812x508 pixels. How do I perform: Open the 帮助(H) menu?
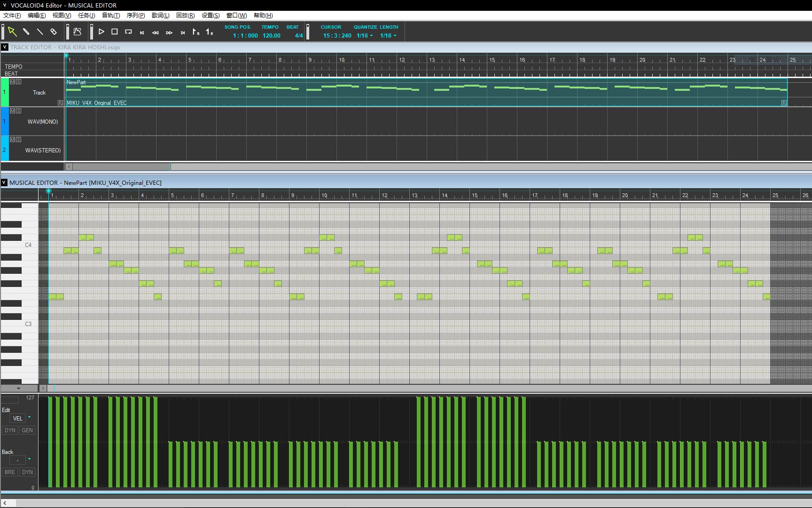pyautogui.click(x=263, y=16)
